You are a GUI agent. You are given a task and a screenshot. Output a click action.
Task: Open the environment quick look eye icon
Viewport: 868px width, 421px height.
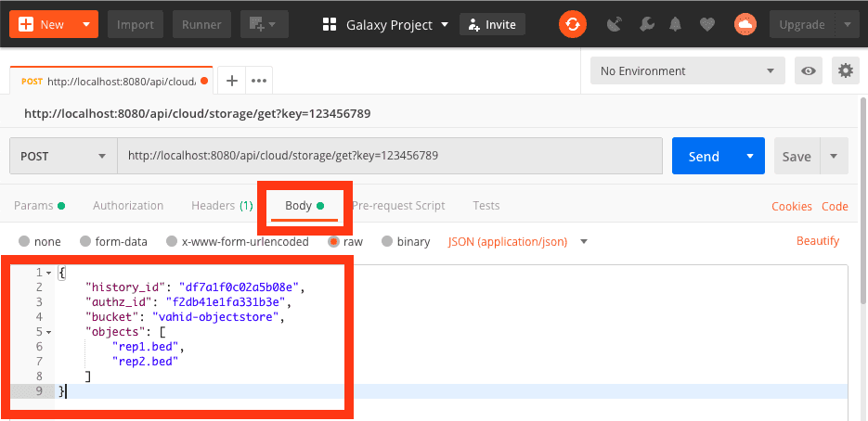point(810,71)
